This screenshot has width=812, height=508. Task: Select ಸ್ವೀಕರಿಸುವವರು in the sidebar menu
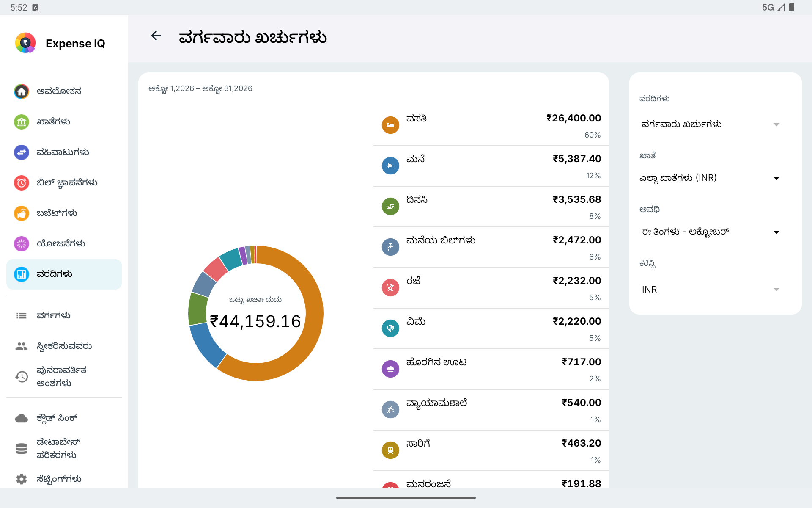(x=64, y=346)
